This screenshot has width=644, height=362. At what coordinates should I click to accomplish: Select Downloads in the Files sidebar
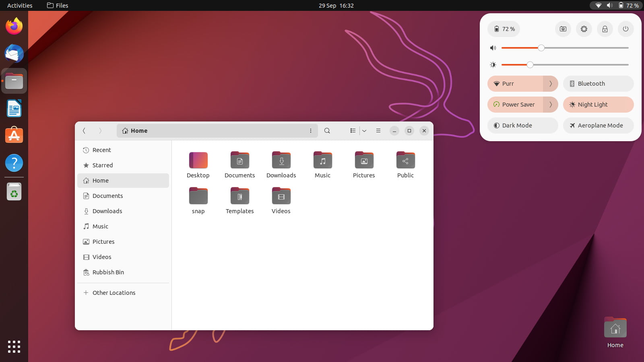(107, 211)
